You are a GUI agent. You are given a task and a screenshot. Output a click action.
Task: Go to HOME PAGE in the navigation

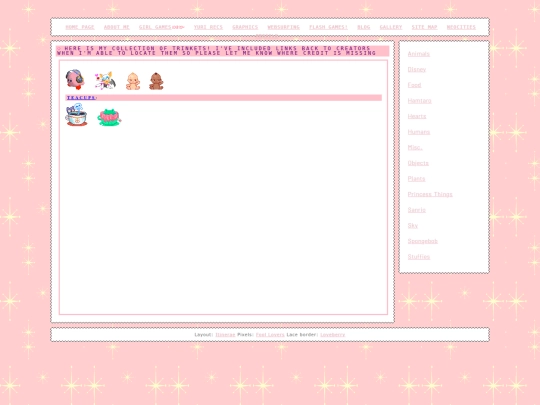pyautogui.click(x=80, y=27)
